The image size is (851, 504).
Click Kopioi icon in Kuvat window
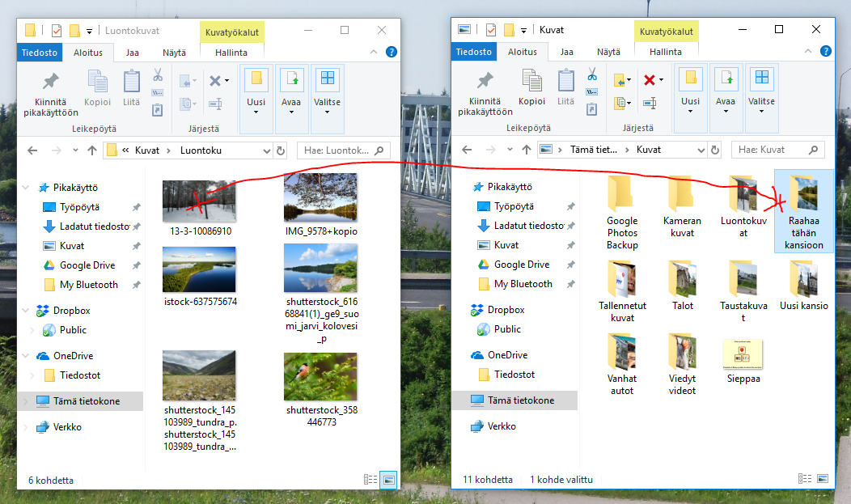(x=532, y=80)
